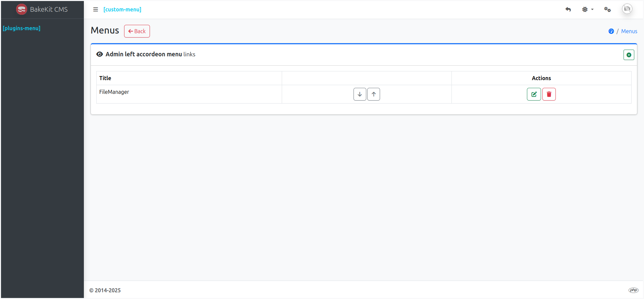Open the Menus breadcrumb link
Image resolution: width=644 pixels, height=299 pixels.
tap(629, 31)
